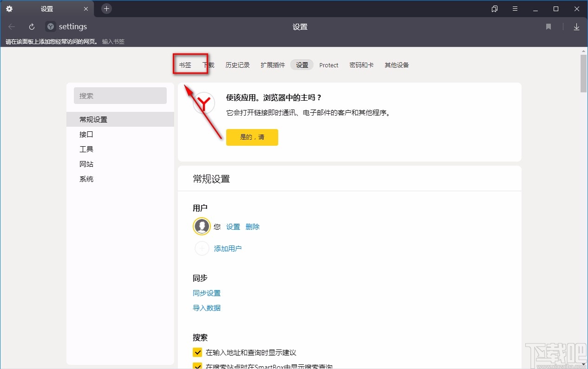Click the back navigation arrow
Viewport: 588px width, 369px height.
[x=11, y=26]
